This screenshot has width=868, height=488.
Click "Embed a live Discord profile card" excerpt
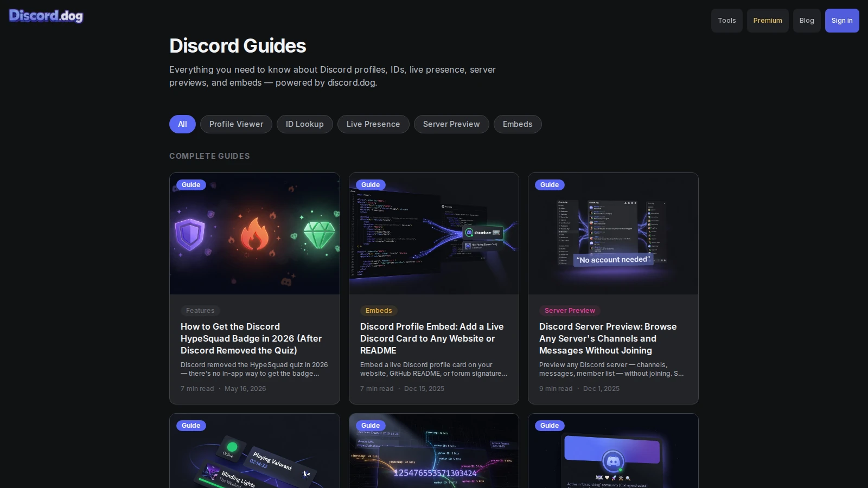pos(434,369)
